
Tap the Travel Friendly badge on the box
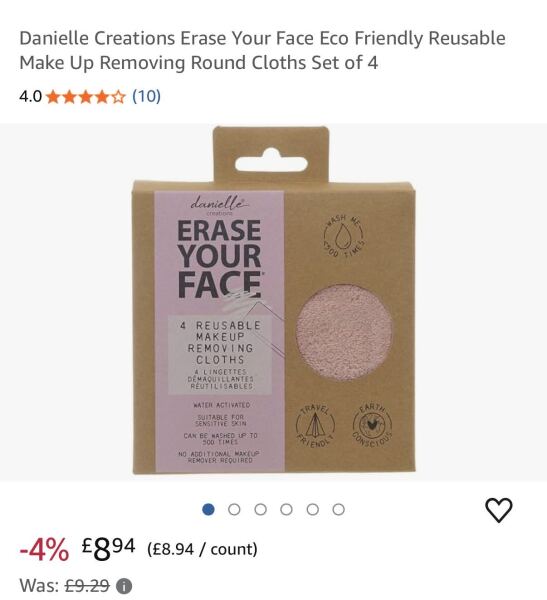(x=315, y=425)
